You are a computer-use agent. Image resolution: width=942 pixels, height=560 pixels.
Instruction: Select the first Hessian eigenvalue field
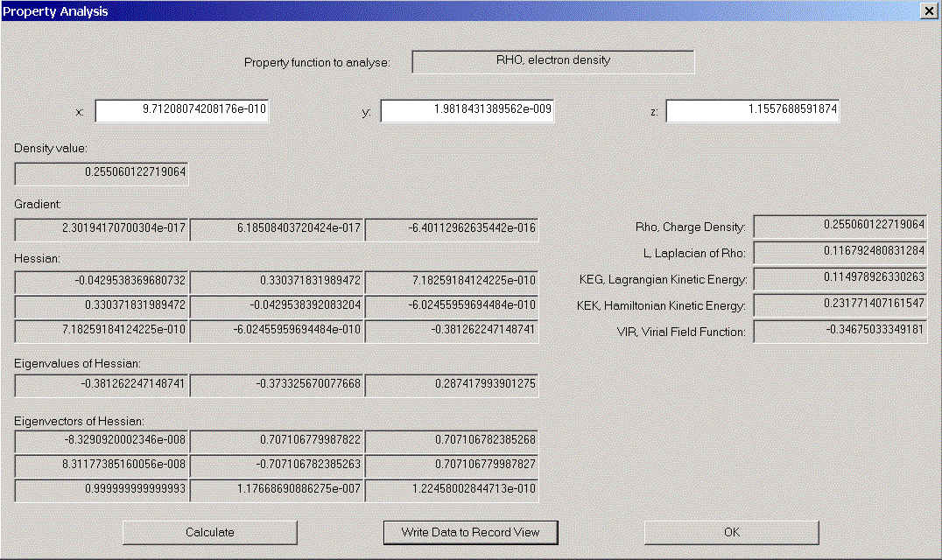(102, 384)
